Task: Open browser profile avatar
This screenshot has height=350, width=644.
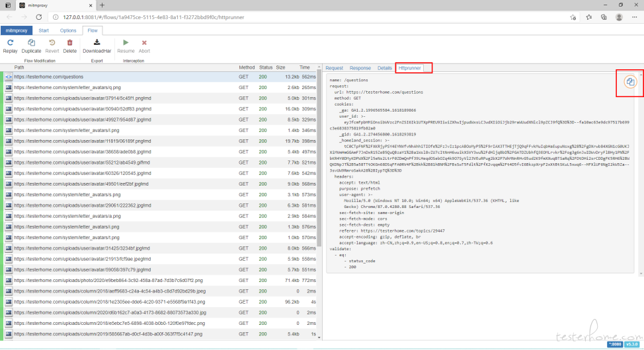Action: (619, 17)
